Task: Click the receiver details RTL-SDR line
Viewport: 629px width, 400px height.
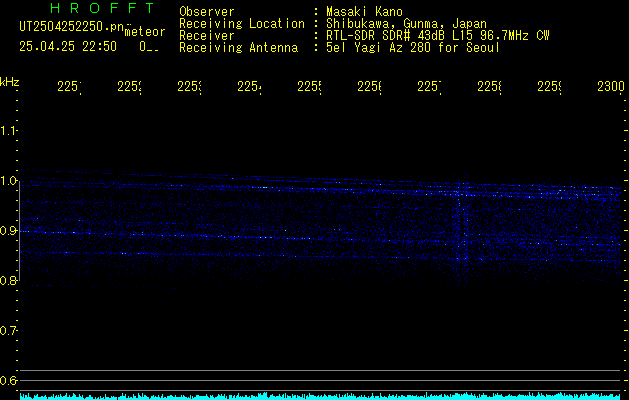Action: (438, 36)
